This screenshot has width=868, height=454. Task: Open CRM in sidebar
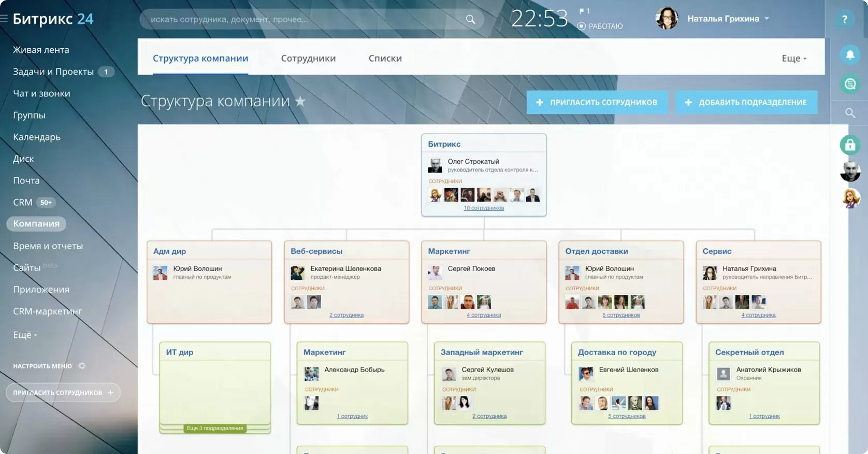(x=23, y=202)
